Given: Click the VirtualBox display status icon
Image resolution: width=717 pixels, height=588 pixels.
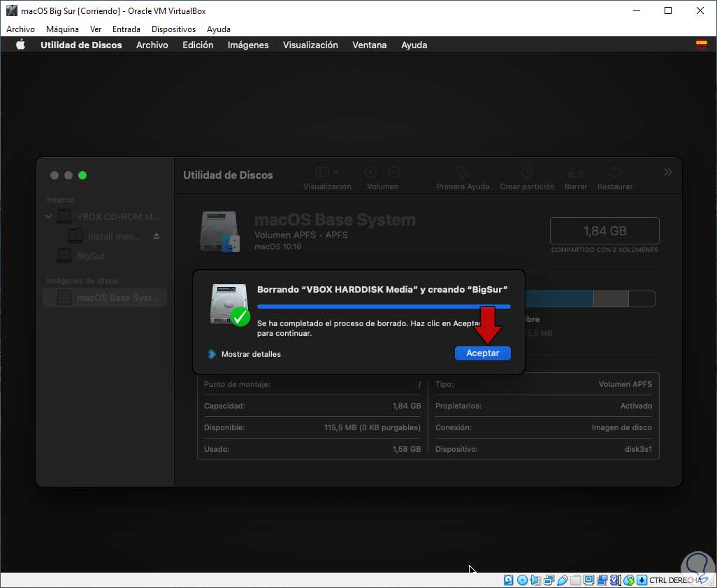Looking at the screenshot, I should [588, 580].
